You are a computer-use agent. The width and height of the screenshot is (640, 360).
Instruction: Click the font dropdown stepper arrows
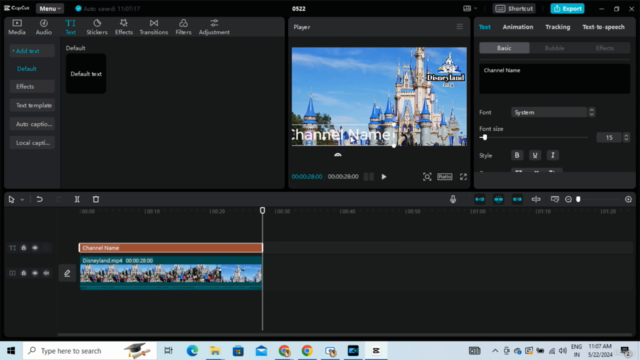click(591, 112)
